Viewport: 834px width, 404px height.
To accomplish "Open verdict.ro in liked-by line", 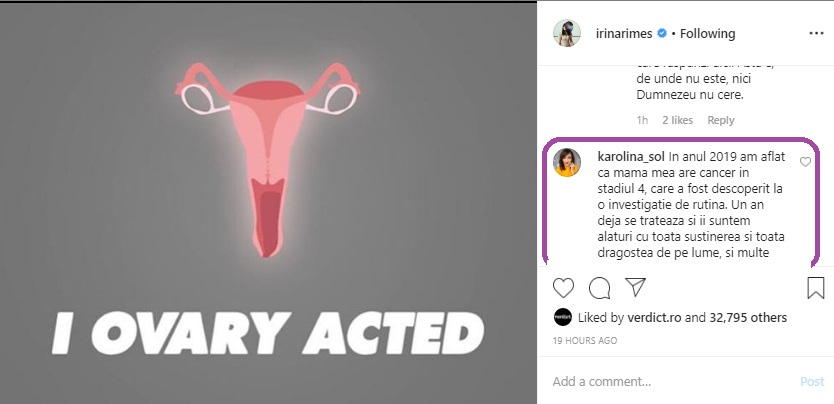I will pos(654,318).
